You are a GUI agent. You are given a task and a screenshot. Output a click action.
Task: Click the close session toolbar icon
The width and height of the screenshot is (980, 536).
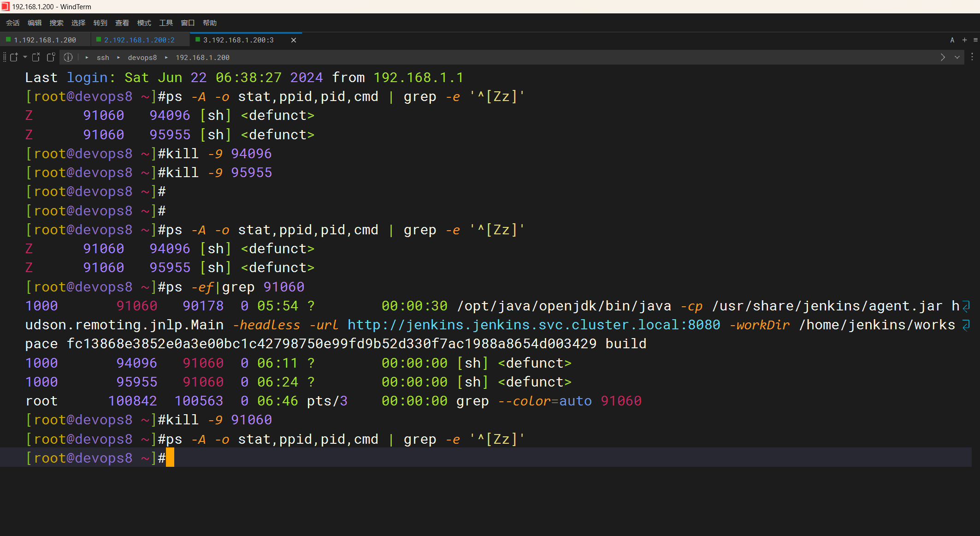pos(36,57)
